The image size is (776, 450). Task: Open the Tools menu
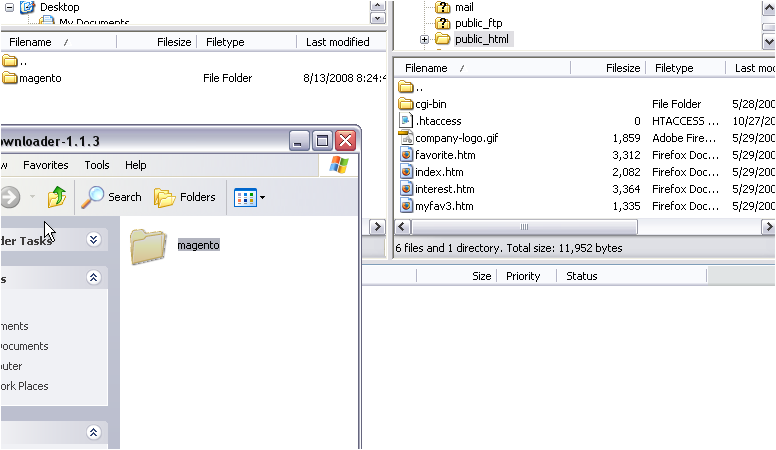pos(97,165)
